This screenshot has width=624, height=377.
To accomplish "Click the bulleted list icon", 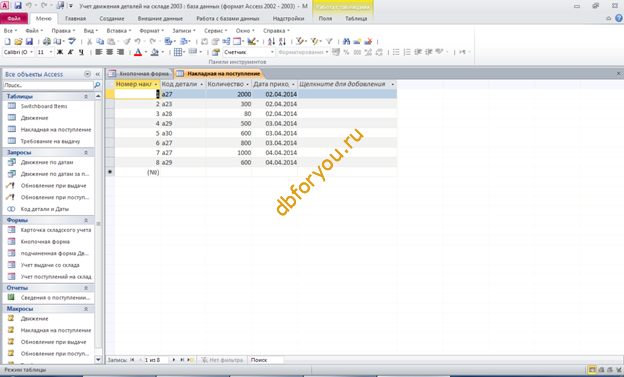I will point(396,52).
